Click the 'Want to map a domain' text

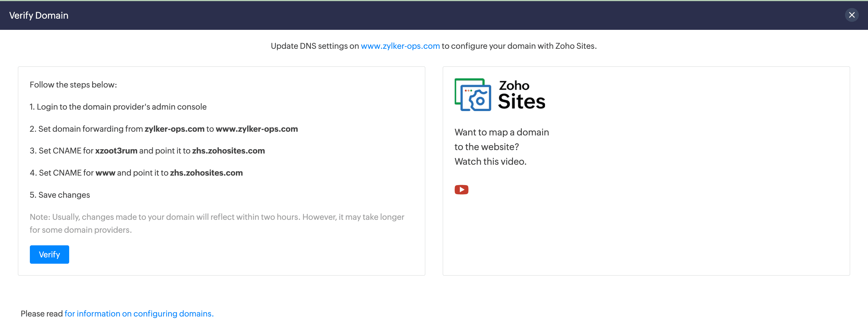[x=501, y=132]
